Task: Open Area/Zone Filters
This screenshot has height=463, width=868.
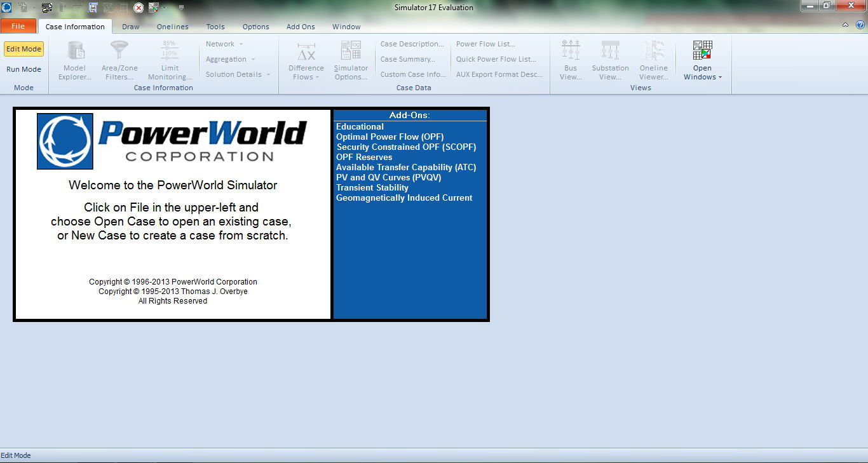Action: (x=119, y=60)
